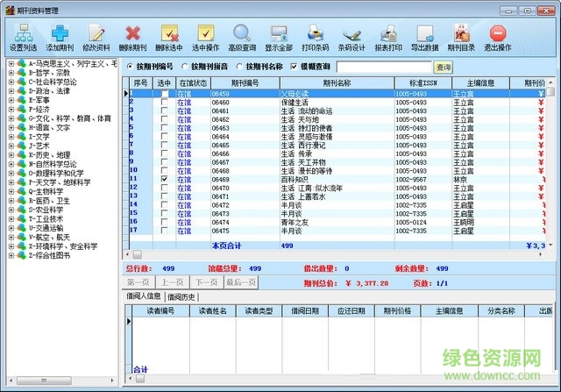Open 设置列选 column settings tool
561x392 pixels.
[x=24, y=38]
